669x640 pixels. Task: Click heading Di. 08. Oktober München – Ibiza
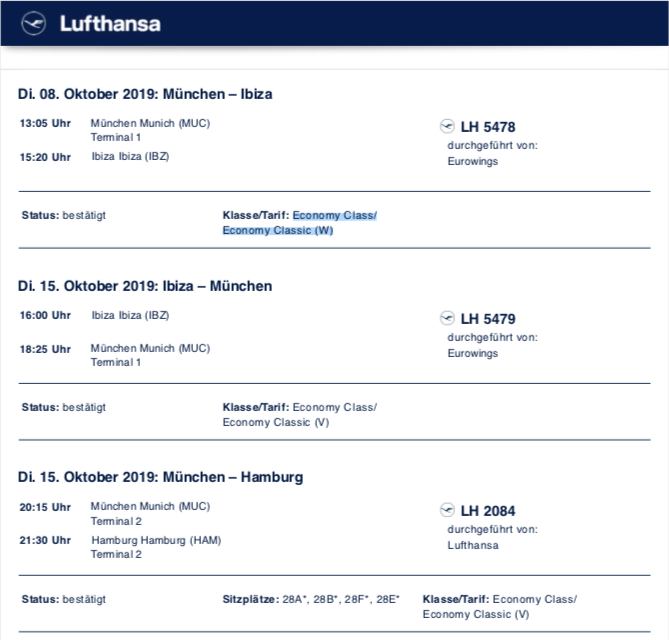coord(145,94)
